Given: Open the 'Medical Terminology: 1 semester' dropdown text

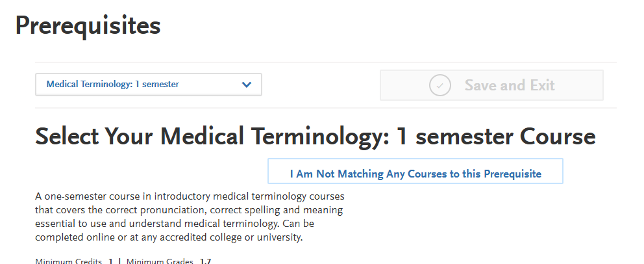Looking at the screenshot, I should pyautogui.click(x=113, y=85).
